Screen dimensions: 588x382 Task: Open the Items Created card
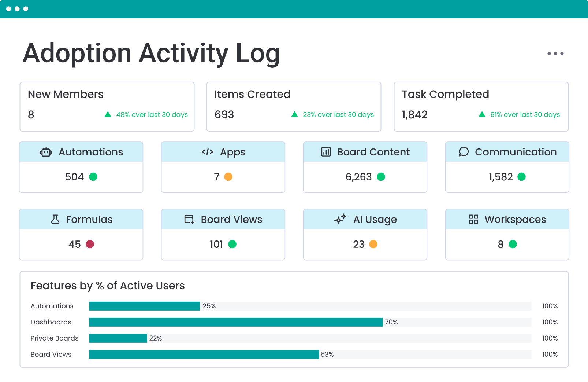click(x=294, y=106)
